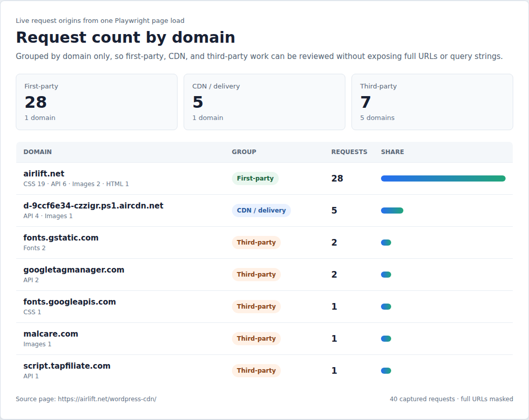Click the 'API 4 · Images 1' breakdown text
This screenshot has width=529, height=420.
pos(48,216)
